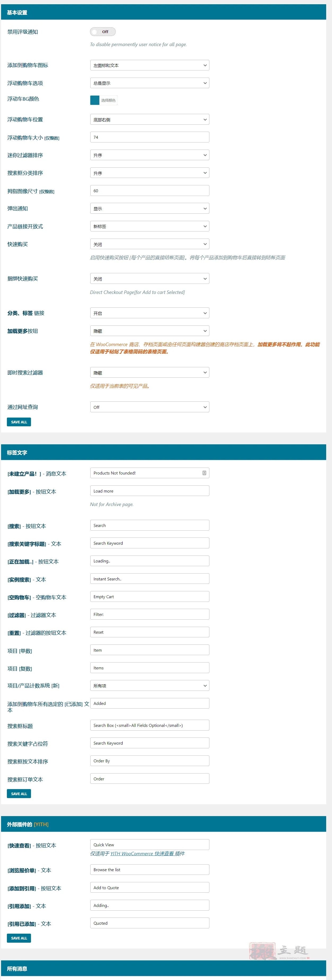Click the Browse the list field
Viewport: 332px width, 980px height.
(150, 870)
